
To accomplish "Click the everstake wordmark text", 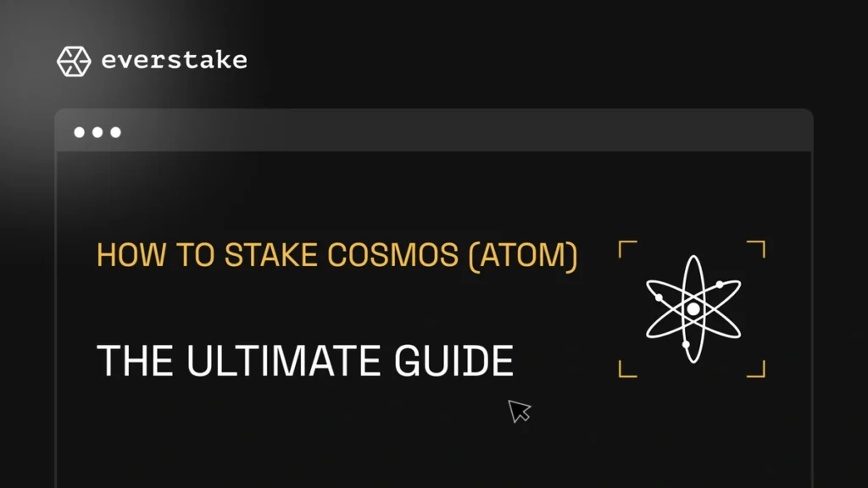I will point(174,61).
